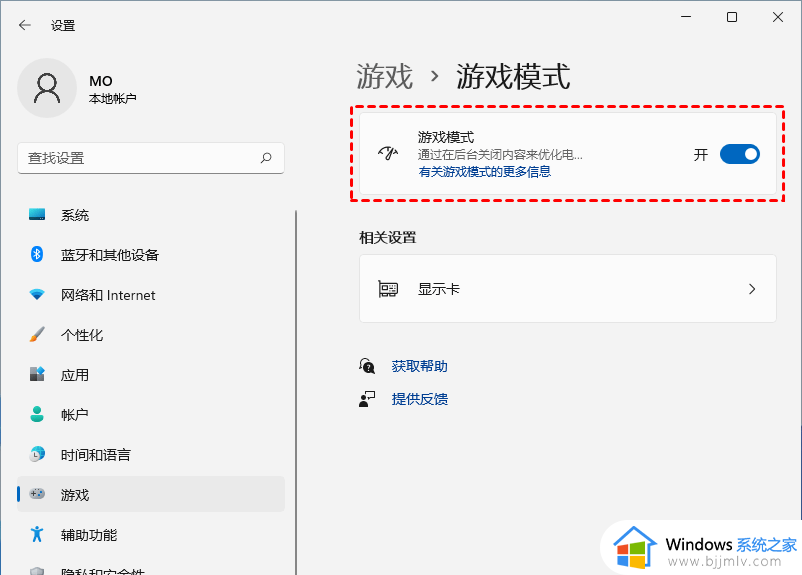Click the 获取帮助 link
802x575 pixels.
[419, 366]
